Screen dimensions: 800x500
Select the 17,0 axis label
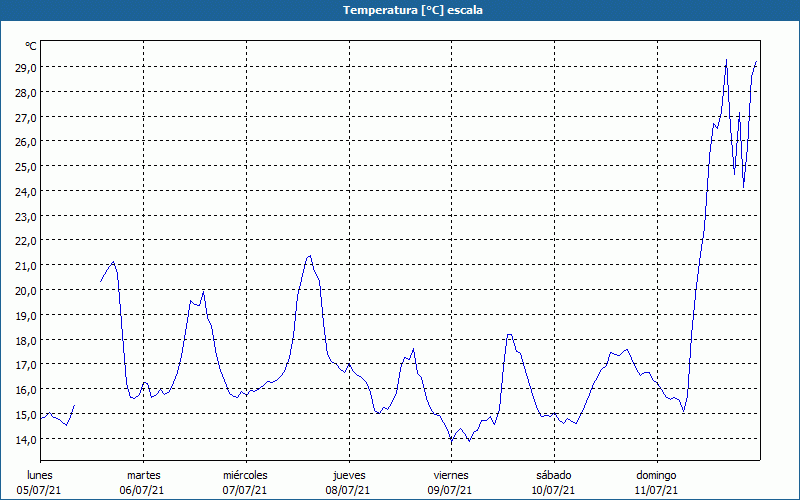click(26, 365)
